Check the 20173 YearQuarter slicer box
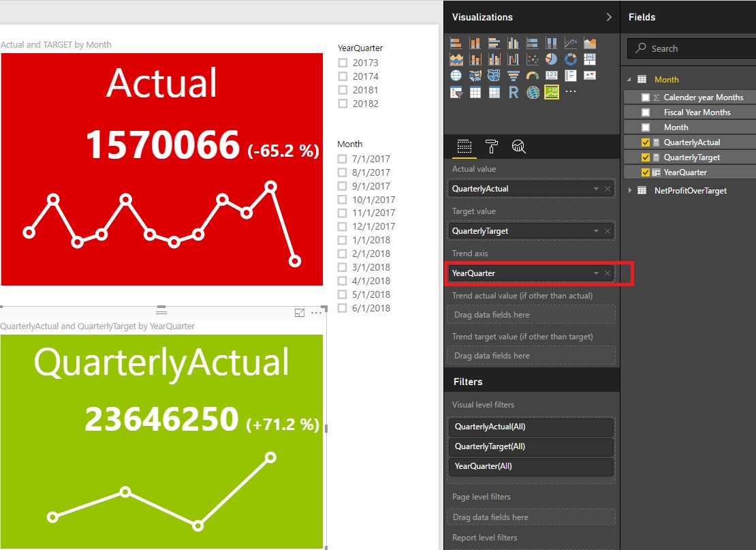 [x=343, y=63]
